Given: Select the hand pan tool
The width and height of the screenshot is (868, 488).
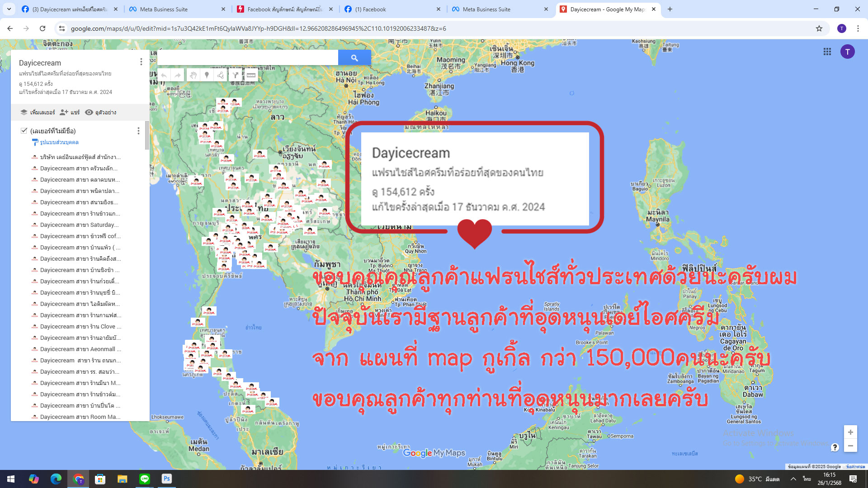Looking at the screenshot, I should tap(193, 75).
